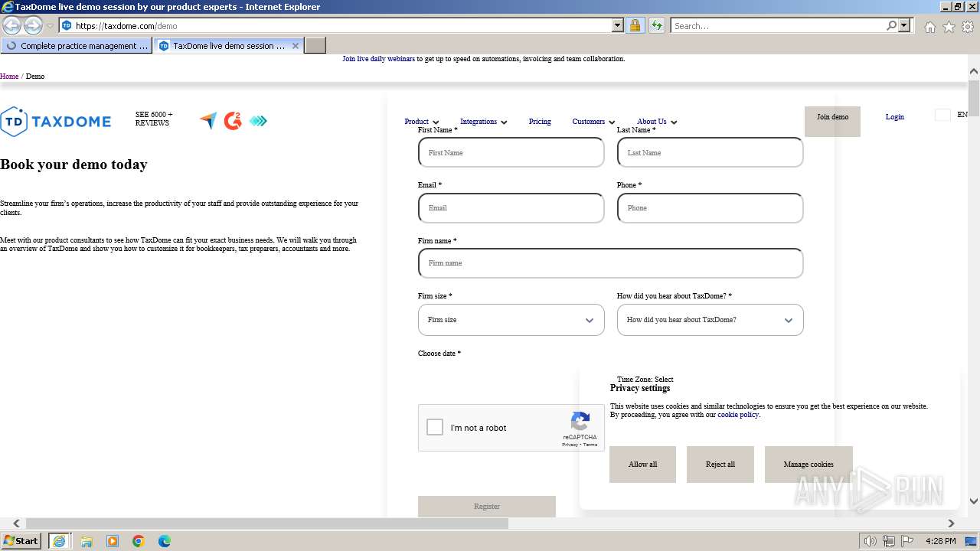Check the I'm not a robot checkbox
The width and height of the screenshot is (980, 551).
click(x=435, y=428)
